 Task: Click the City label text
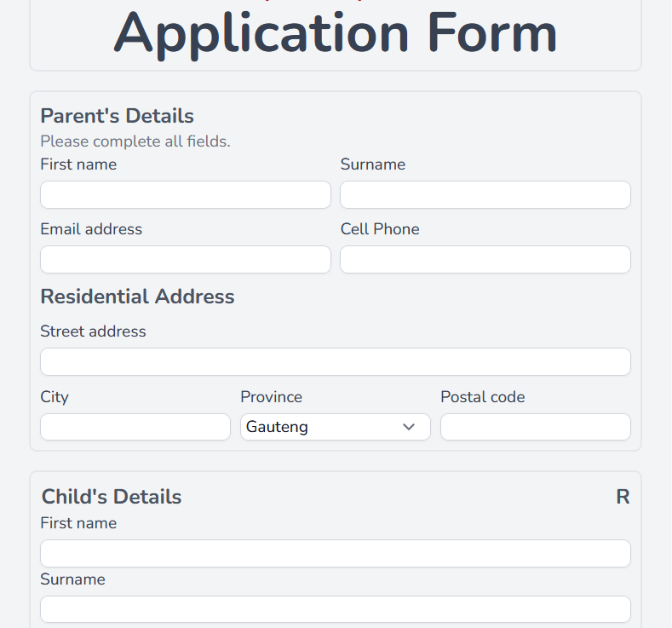(55, 397)
